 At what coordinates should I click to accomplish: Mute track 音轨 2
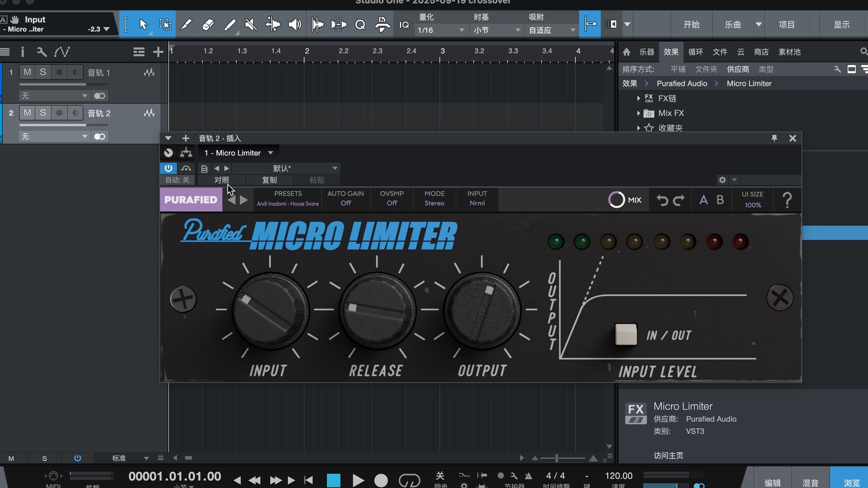coord(28,113)
